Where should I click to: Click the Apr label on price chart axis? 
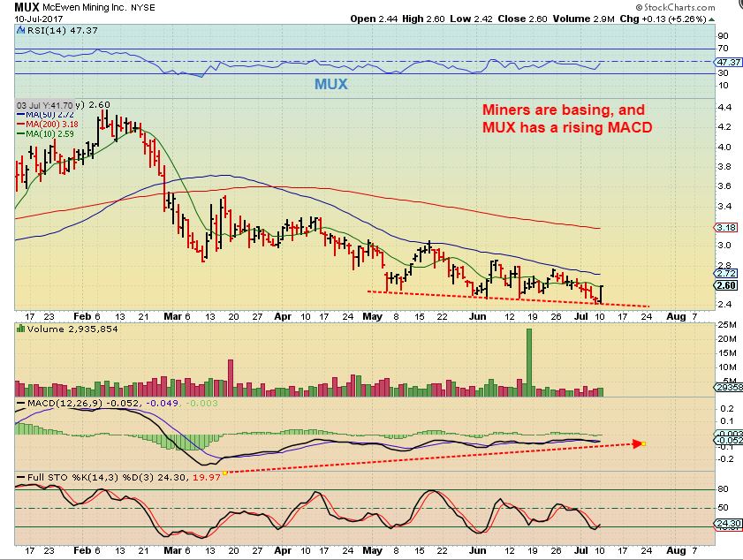[283, 316]
